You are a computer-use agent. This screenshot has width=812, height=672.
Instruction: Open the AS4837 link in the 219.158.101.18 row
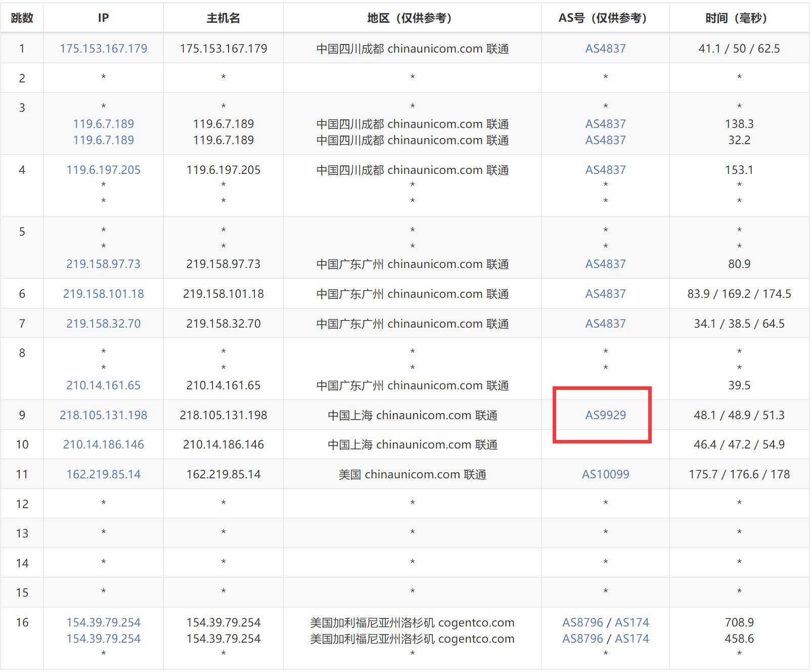(605, 294)
